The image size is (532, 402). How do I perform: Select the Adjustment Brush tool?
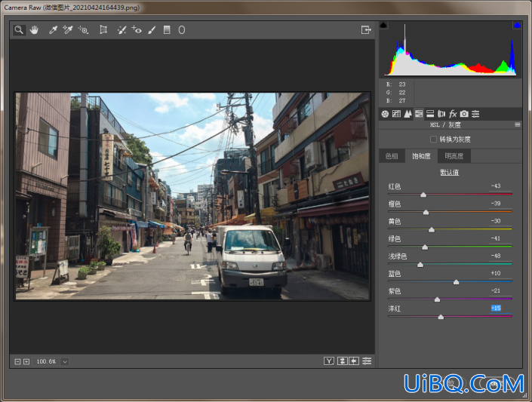[152, 30]
